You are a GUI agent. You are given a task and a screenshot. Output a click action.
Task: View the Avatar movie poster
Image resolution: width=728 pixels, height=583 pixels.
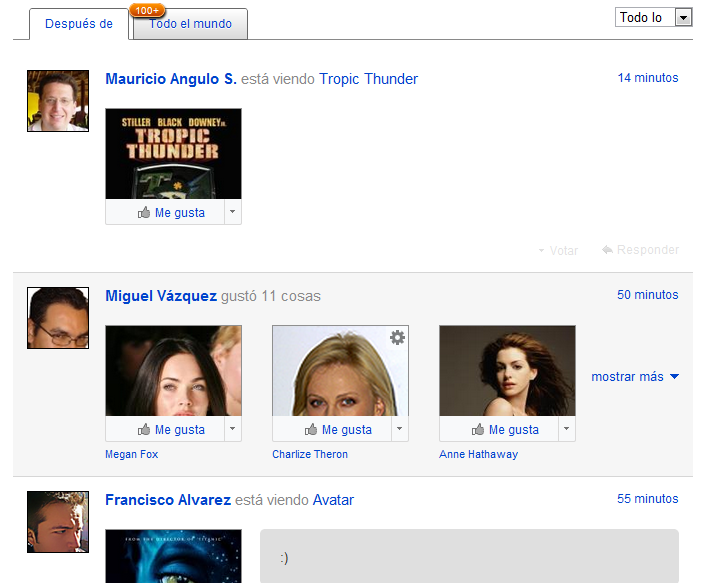[x=173, y=556]
